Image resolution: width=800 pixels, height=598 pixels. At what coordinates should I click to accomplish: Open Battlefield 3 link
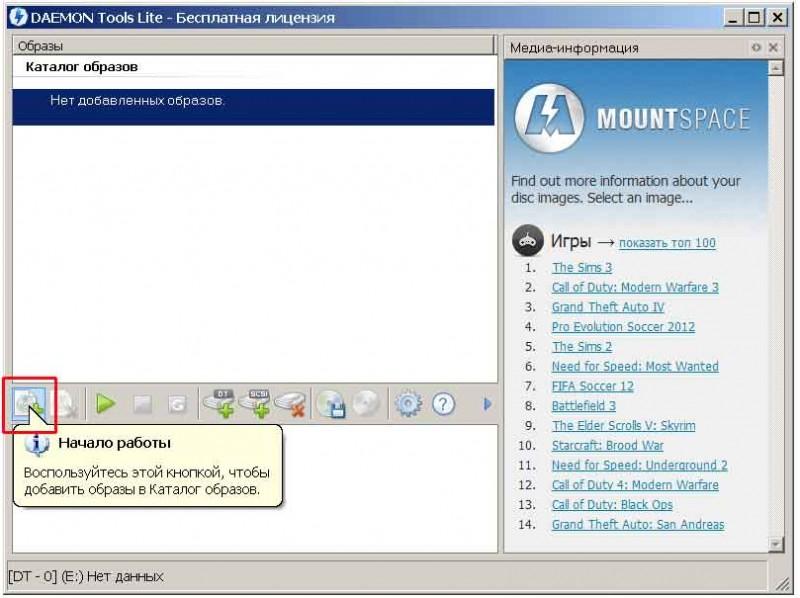click(x=584, y=406)
